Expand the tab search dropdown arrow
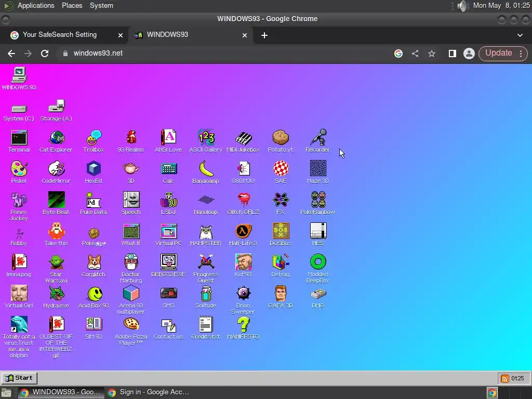 coord(520,35)
